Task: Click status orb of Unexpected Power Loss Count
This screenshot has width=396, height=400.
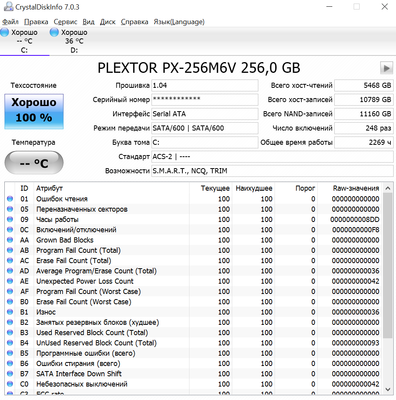Action: click(10, 281)
